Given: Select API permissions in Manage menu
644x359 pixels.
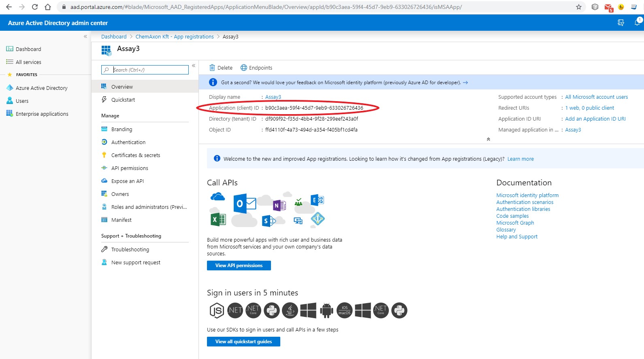Looking at the screenshot, I should 130,168.
